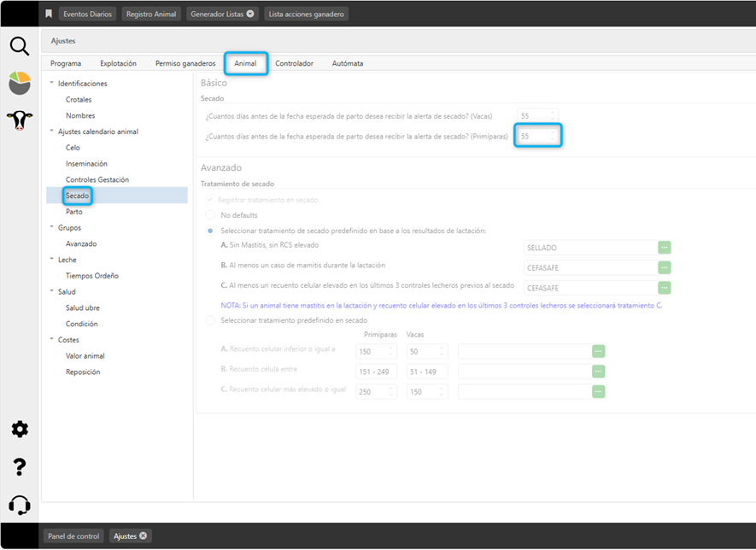Open the search magnifier icon in sidebar
This screenshot has width=756, height=550.
(20, 46)
